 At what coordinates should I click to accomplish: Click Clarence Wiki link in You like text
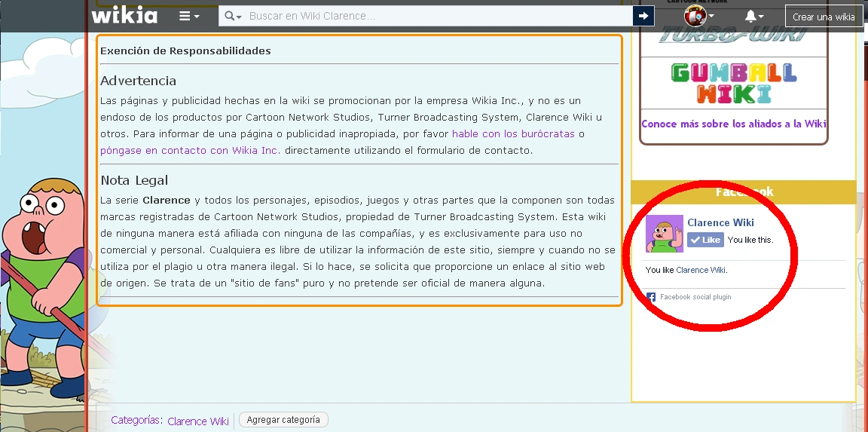click(701, 270)
